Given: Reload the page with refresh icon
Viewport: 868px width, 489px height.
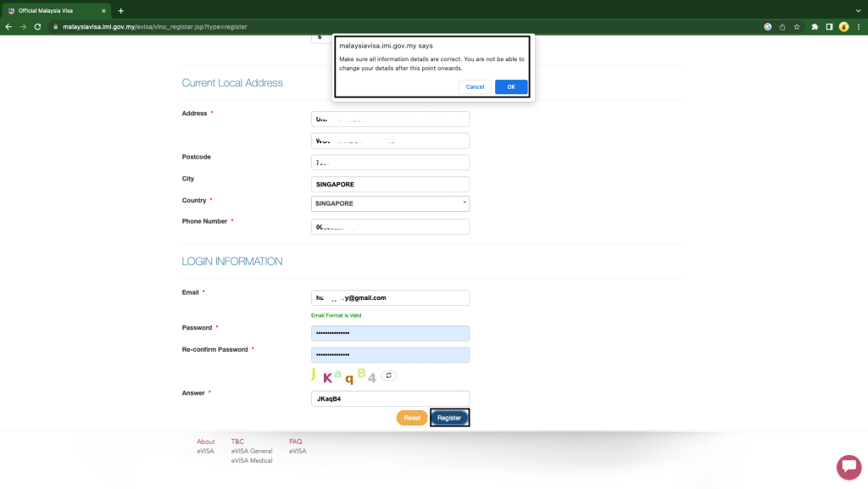Looking at the screenshot, I should [x=37, y=26].
